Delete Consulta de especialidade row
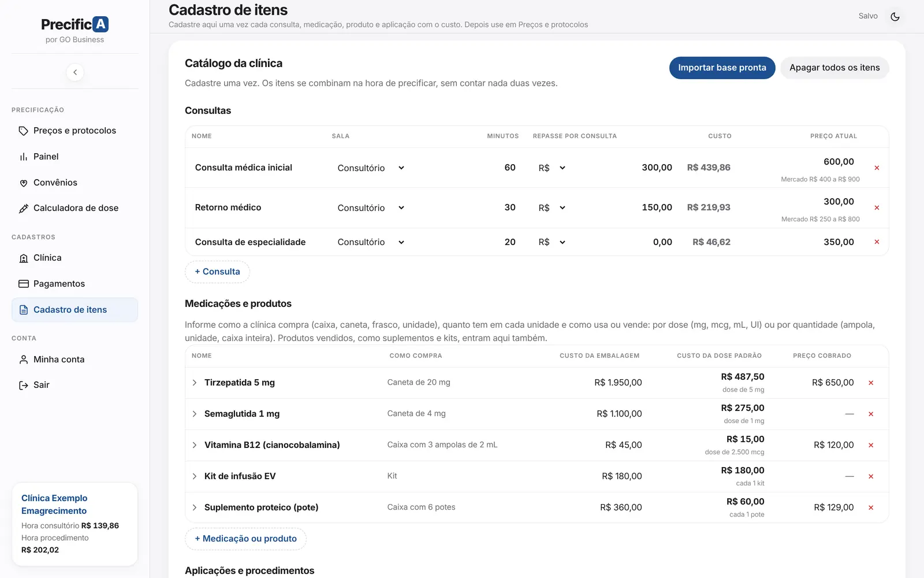 pos(877,242)
